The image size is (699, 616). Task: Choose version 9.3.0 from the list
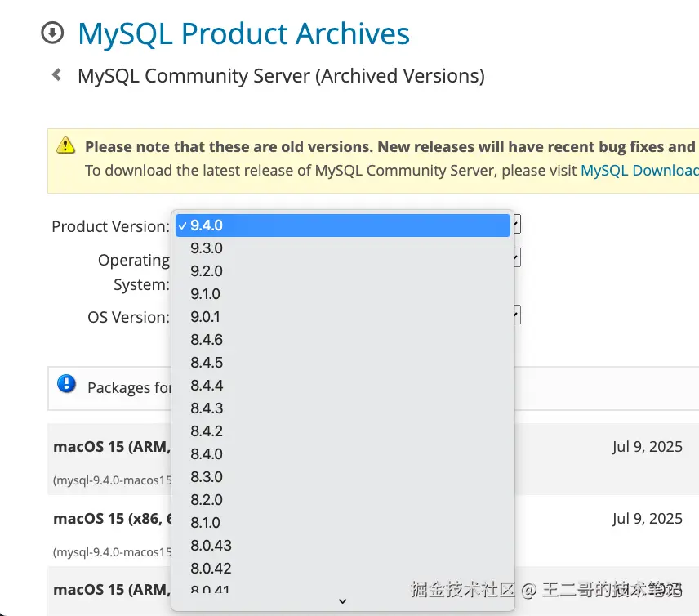pyautogui.click(x=342, y=248)
